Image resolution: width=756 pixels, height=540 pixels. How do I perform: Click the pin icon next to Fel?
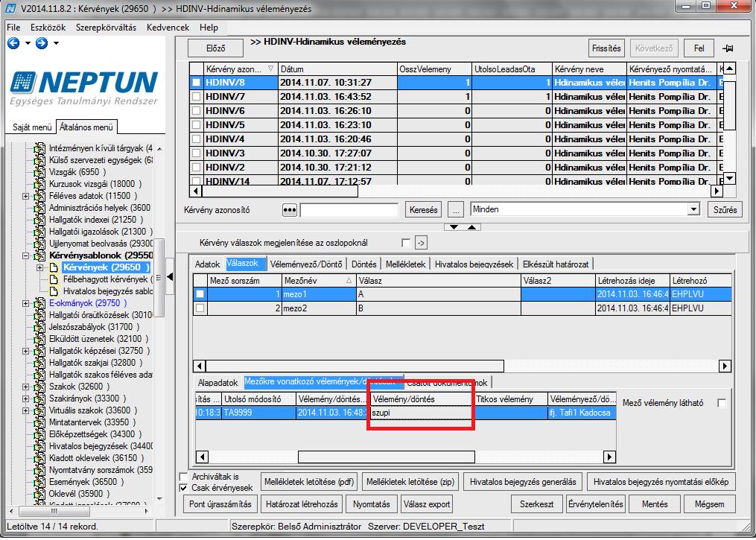click(728, 48)
